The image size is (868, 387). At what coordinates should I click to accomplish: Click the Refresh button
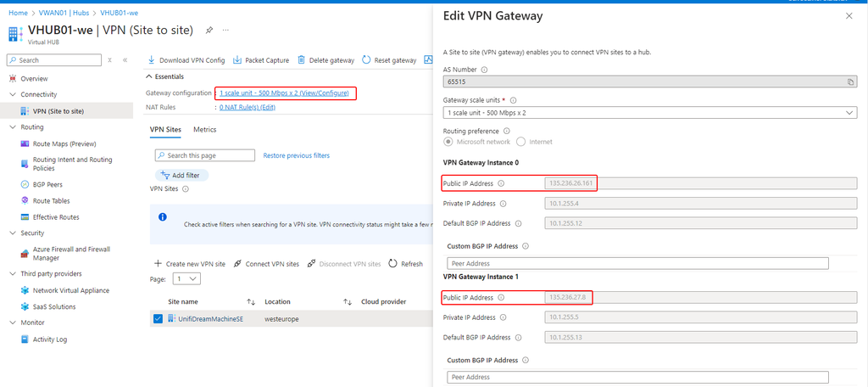pyautogui.click(x=406, y=264)
